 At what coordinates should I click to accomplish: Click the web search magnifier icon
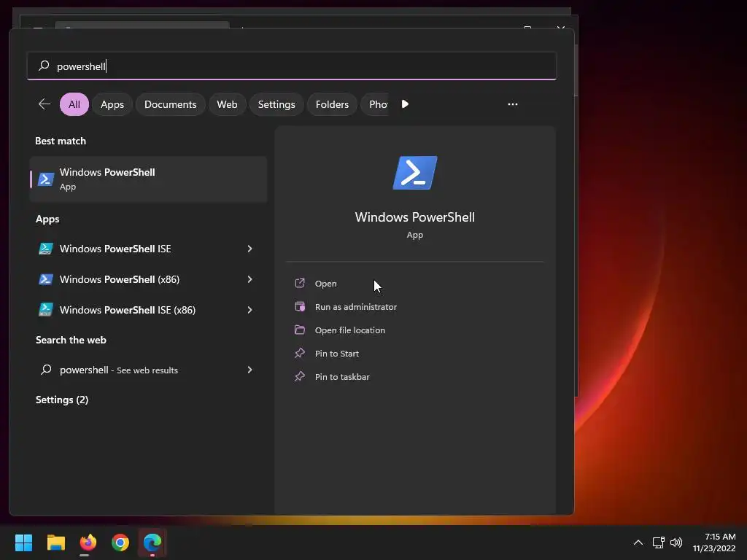tap(46, 370)
